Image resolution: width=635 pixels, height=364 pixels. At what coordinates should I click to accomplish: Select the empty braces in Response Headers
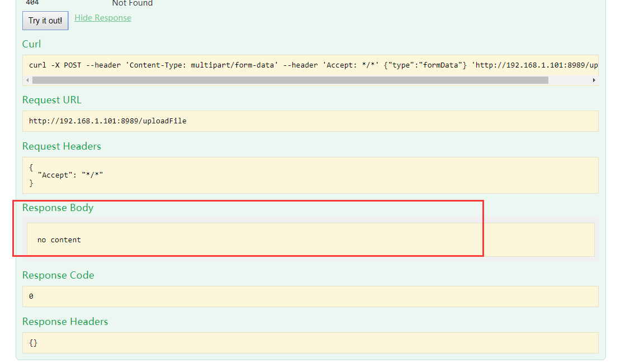pyautogui.click(x=32, y=343)
